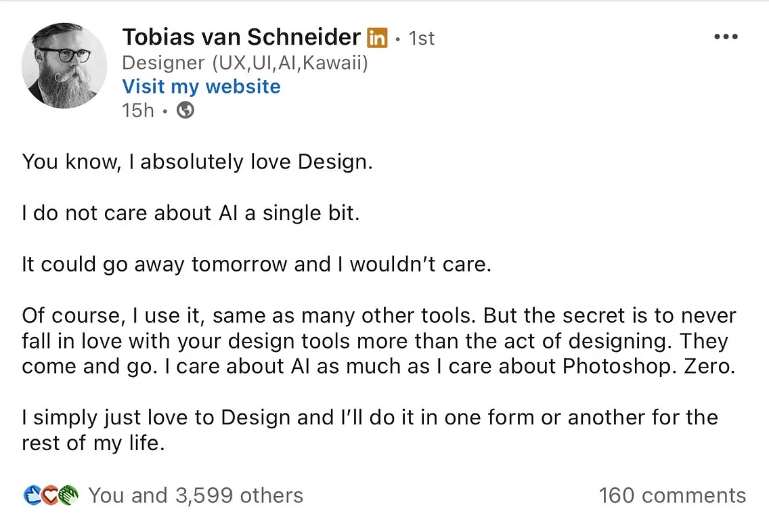Click the green clapping celebrate reaction icon
Screen dimensions: 769x532
[x=68, y=495]
